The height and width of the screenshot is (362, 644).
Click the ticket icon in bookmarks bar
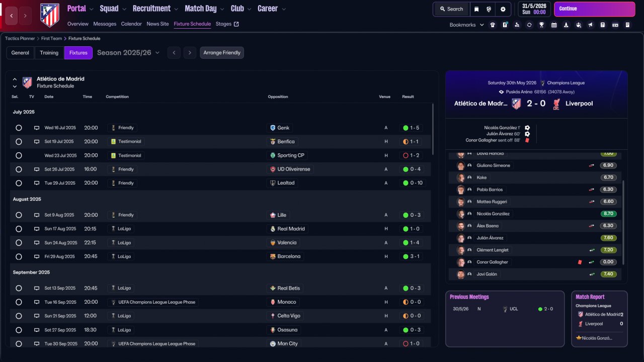(615, 25)
